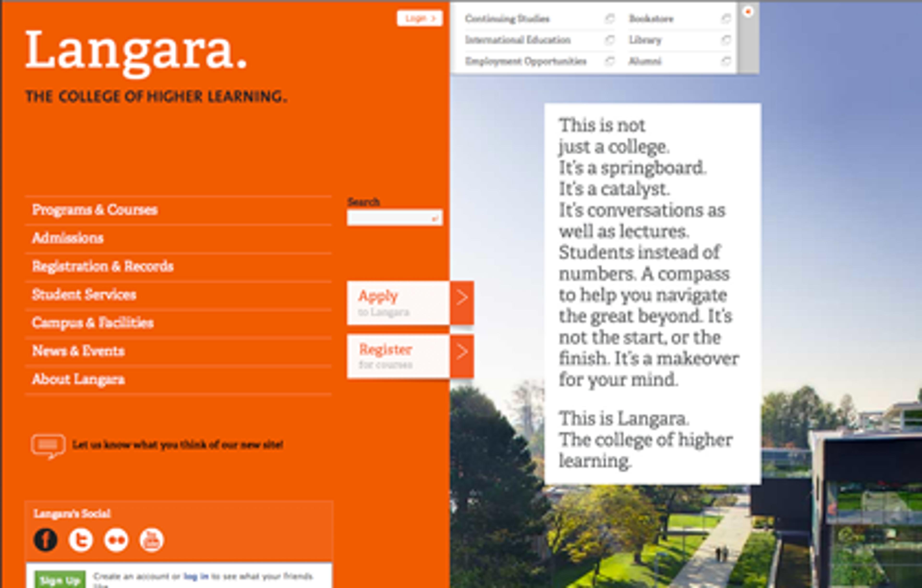The height and width of the screenshot is (588, 922).
Task: Open the Admissions menu item
Action: [x=68, y=238]
